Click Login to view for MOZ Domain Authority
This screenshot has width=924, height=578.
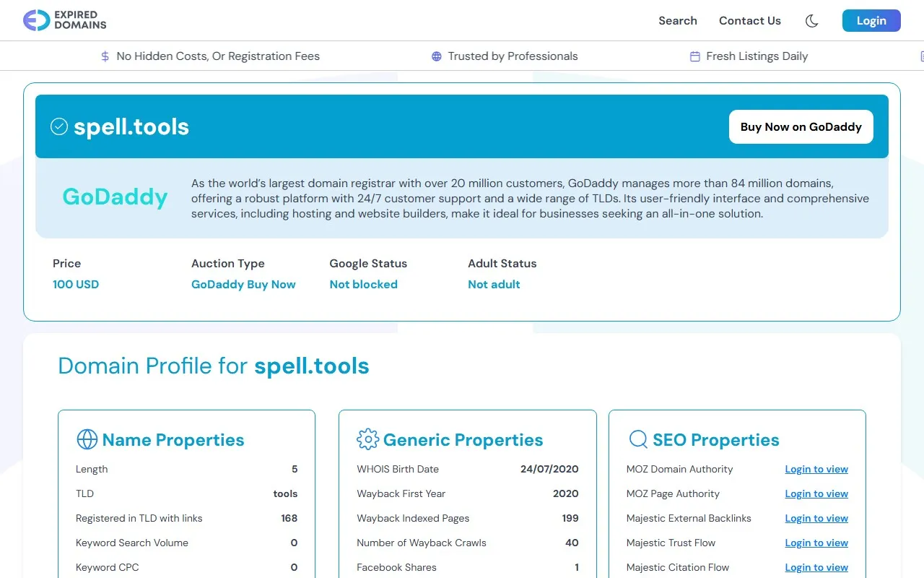[x=816, y=469]
